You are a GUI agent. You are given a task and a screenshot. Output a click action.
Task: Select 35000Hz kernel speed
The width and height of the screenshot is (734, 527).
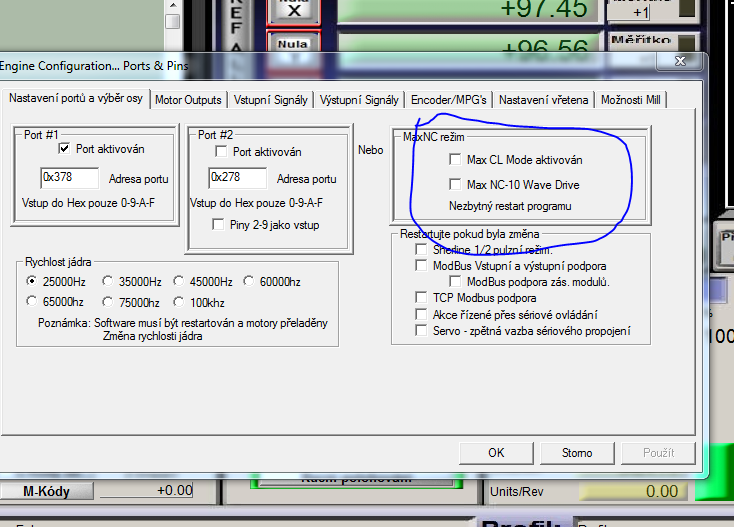[108, 282]
